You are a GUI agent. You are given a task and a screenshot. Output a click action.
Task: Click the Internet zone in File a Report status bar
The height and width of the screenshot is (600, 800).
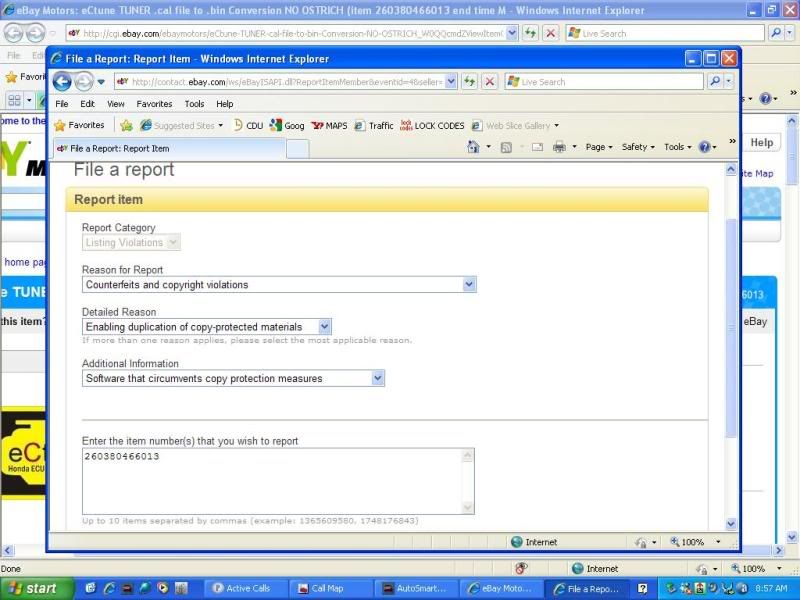tap(534, 542)
